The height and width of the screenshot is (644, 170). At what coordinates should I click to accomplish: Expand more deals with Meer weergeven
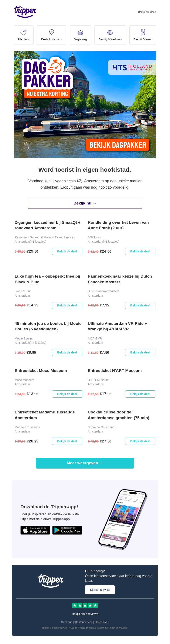coord(85,463)
